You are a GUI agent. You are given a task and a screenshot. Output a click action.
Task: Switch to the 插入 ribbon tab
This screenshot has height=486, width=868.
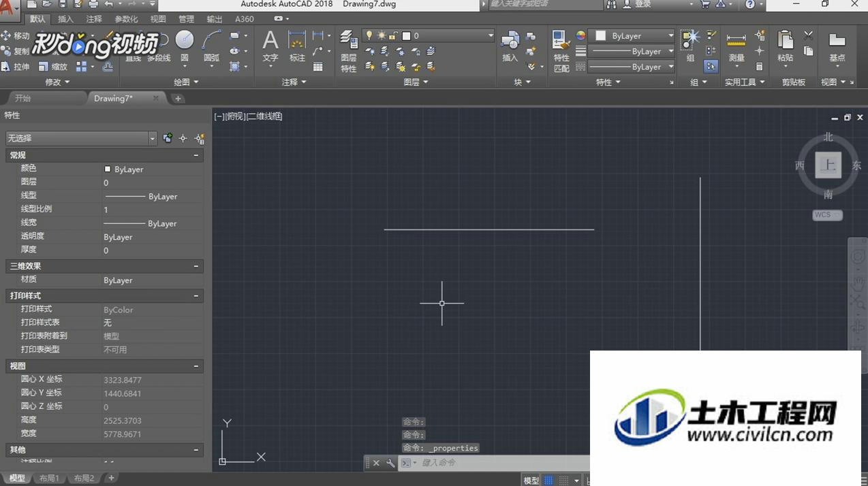tap(66, 19)
